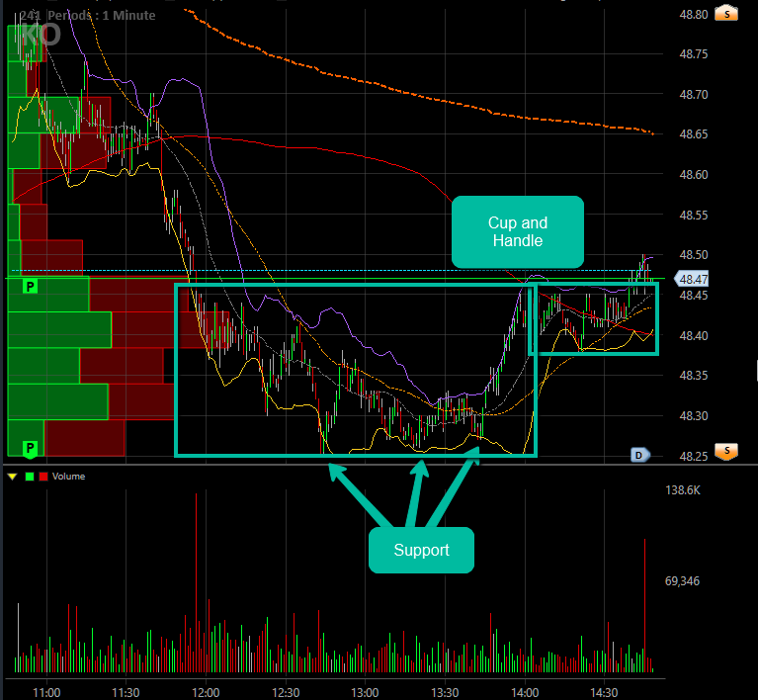Click the 48.60 price axis label
The image size is (758, 700).
pos(693,175)
